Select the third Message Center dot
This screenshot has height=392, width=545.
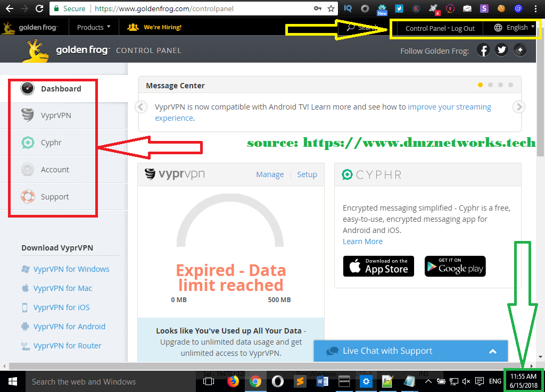(500, 85)
